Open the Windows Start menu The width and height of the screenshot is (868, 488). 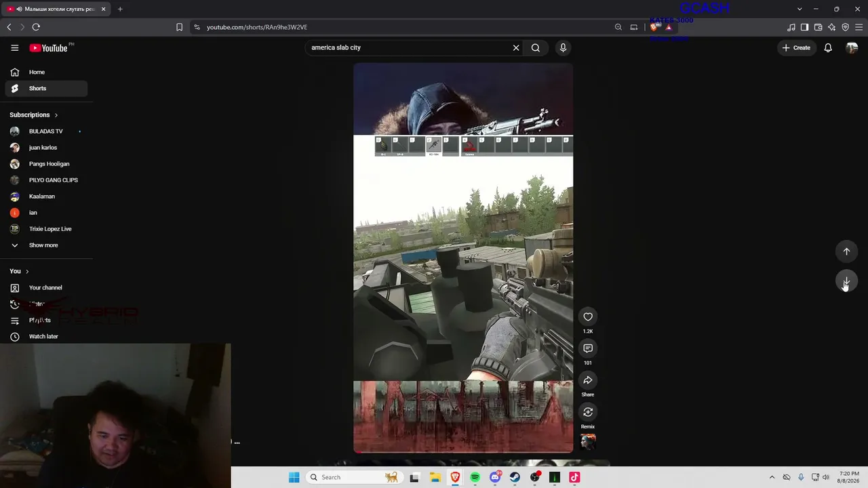[x=294, y=477]
